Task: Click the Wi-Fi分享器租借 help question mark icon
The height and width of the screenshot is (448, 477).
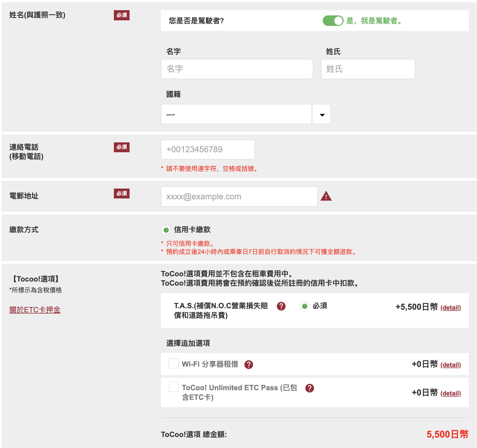Action: point(249,364)
